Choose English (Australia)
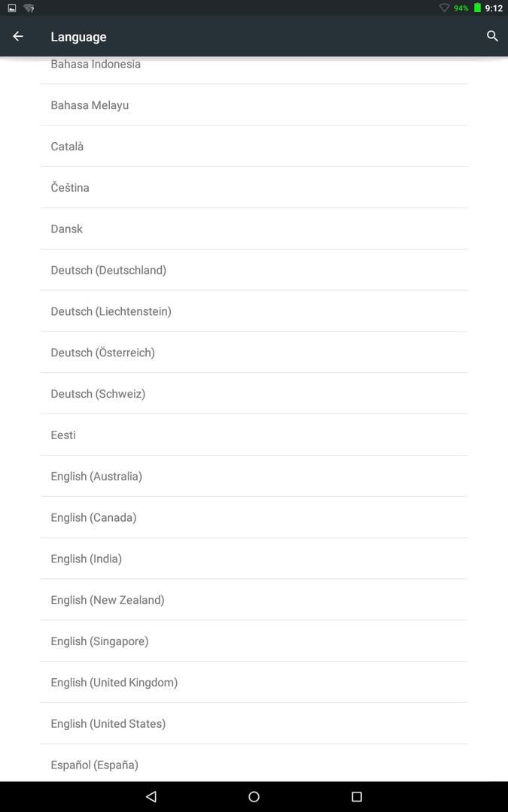 pos(254,477)
